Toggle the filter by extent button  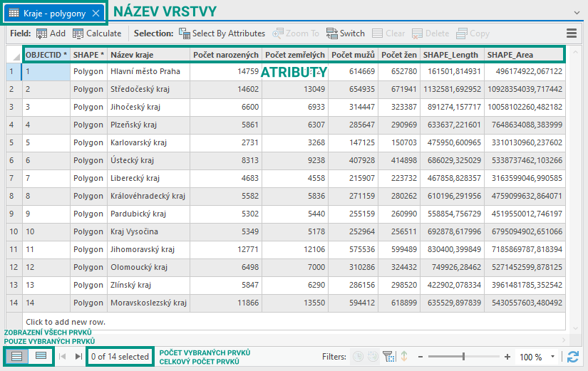coord(388,357)
